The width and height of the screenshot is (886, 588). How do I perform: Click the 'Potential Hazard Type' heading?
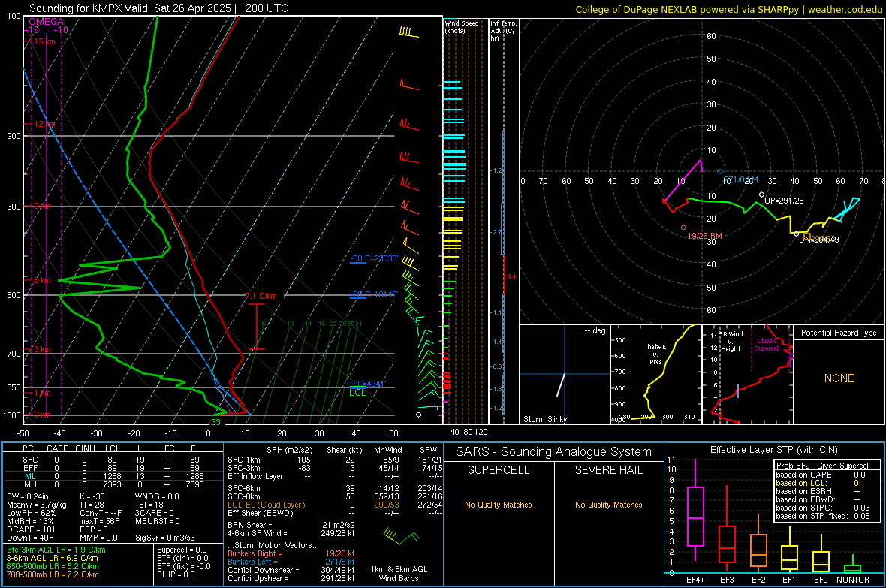pos(839,333)
